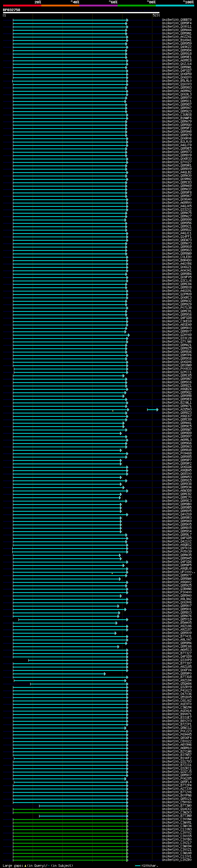This screenshot has height=868, width=197.
Task: Open hit UniRef100_Q8M9F4
Action: [177, 23]
